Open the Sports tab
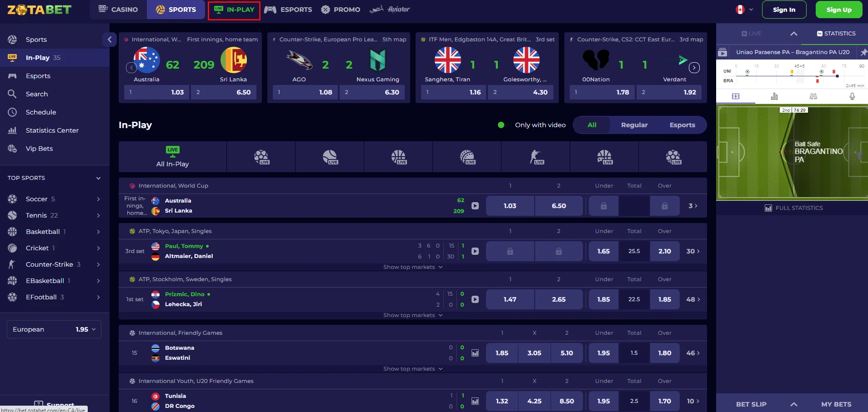Screen dimensions: 868x412 (176, 10)
